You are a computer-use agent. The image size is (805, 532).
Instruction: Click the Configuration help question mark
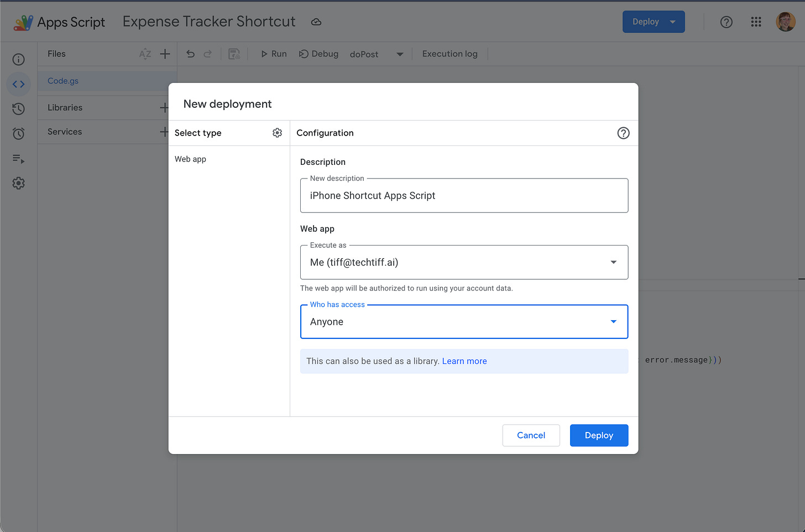(623, 133)
